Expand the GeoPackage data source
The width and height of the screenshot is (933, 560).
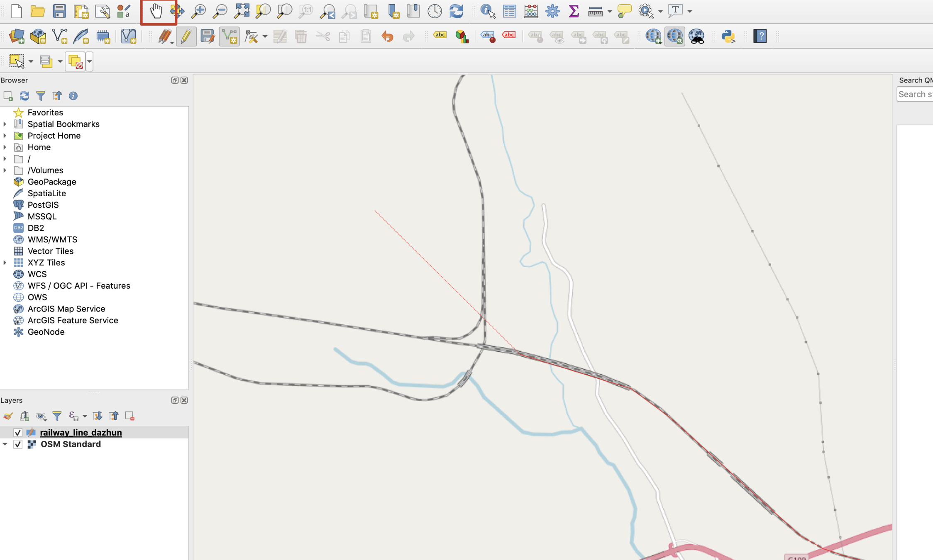pyautogui.click(x=5, y=181)
